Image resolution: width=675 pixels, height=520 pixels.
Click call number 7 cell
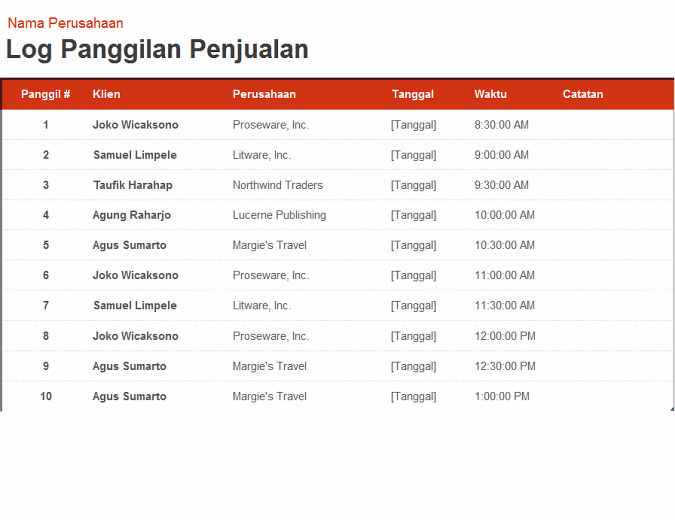click(x=45, y=305)
